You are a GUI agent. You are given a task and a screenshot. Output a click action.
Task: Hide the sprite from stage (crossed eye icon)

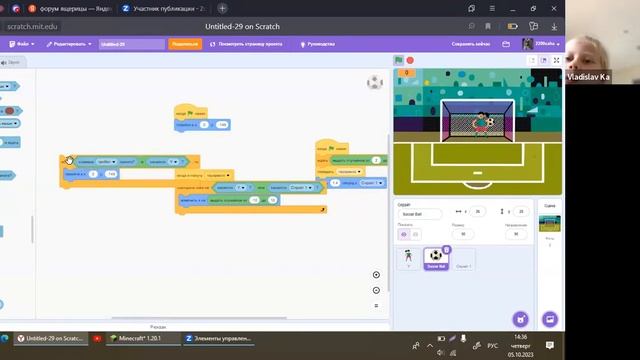[416, 234]
